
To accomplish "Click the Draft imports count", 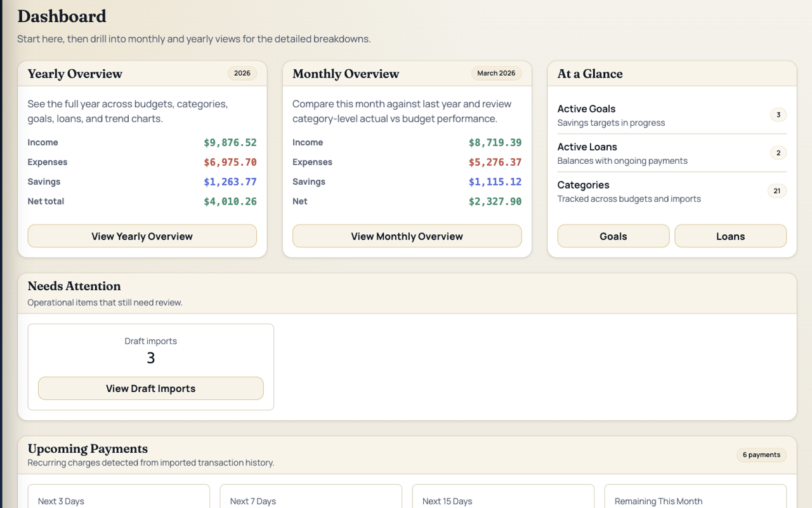I will [151, 358].
